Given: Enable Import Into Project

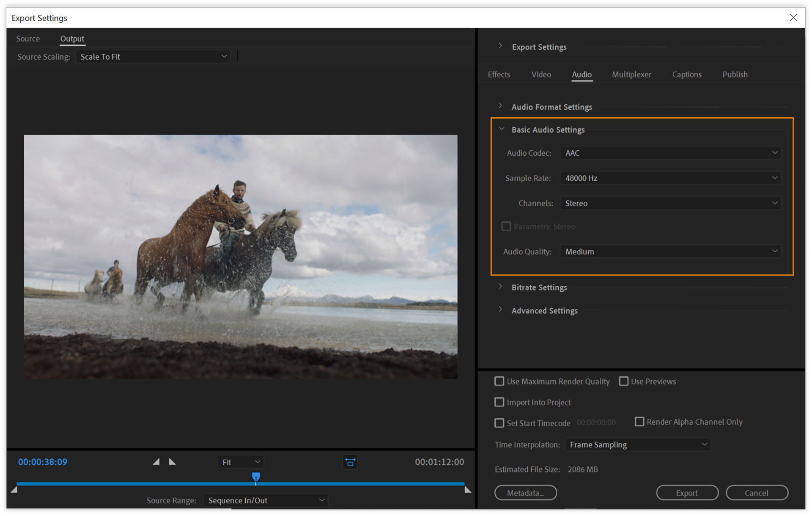Looking at the screenshot, I should point(499,402).
